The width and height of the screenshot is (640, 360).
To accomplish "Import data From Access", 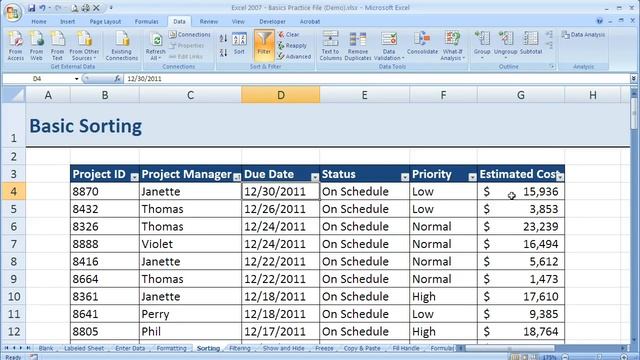I will [16, 46].
